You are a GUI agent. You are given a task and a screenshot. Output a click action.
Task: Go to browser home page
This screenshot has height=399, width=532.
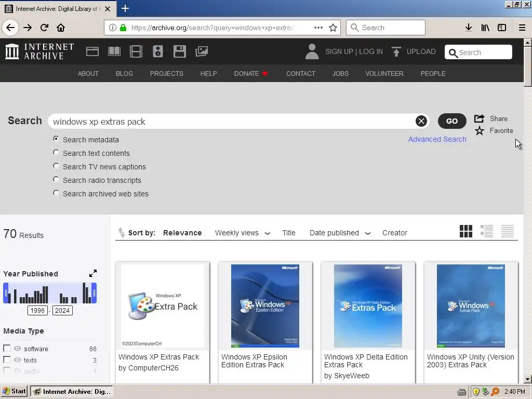(61, 28)
